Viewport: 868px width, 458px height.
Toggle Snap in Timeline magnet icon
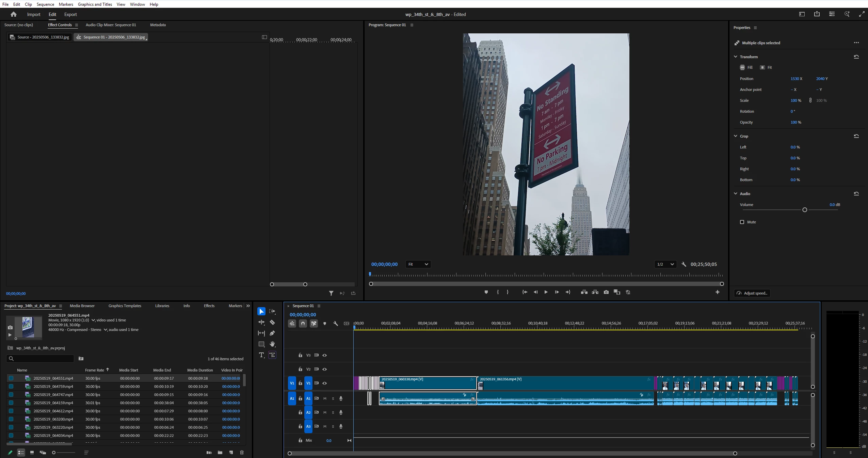(x=303, y=323)
